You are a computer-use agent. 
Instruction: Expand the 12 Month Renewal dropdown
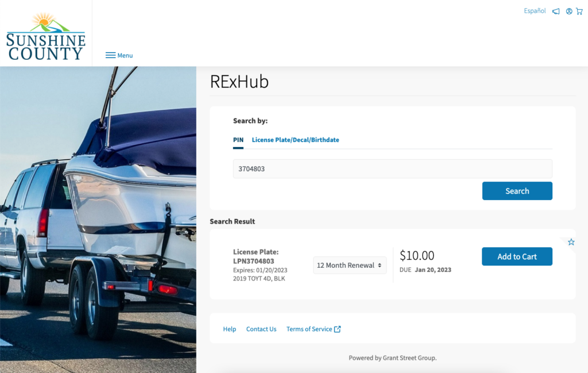tap(350, 266)
